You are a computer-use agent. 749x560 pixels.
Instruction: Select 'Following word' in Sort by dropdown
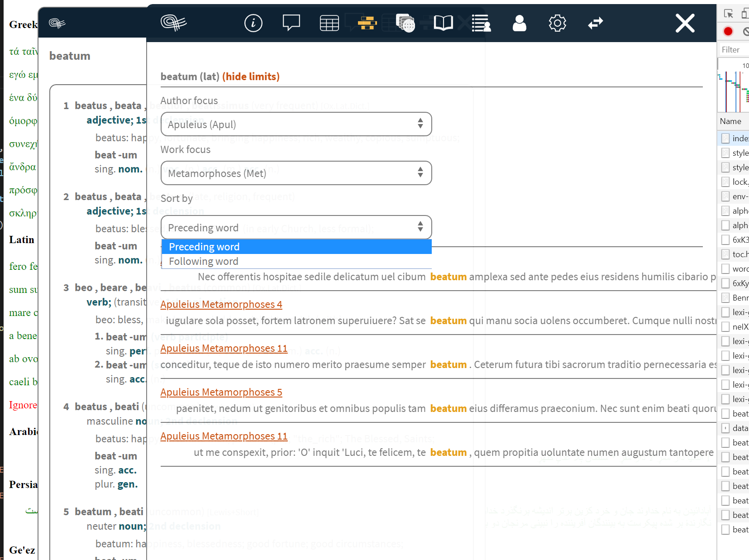click(x=203, y=261)
